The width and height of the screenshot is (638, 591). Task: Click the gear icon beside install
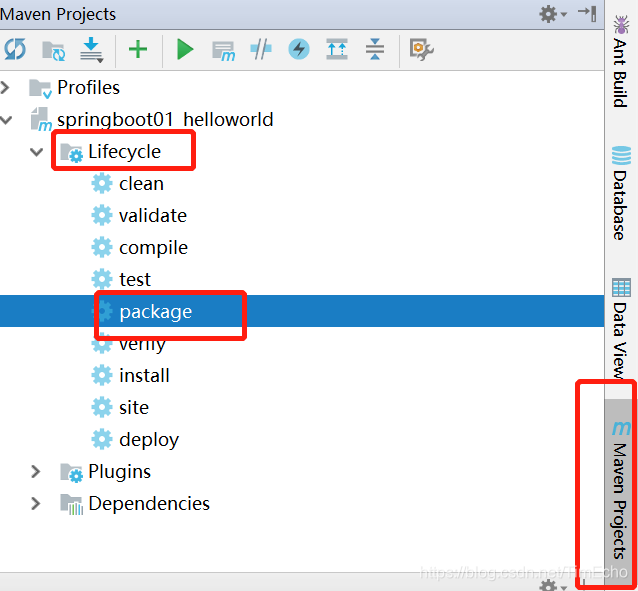(102, 375)
